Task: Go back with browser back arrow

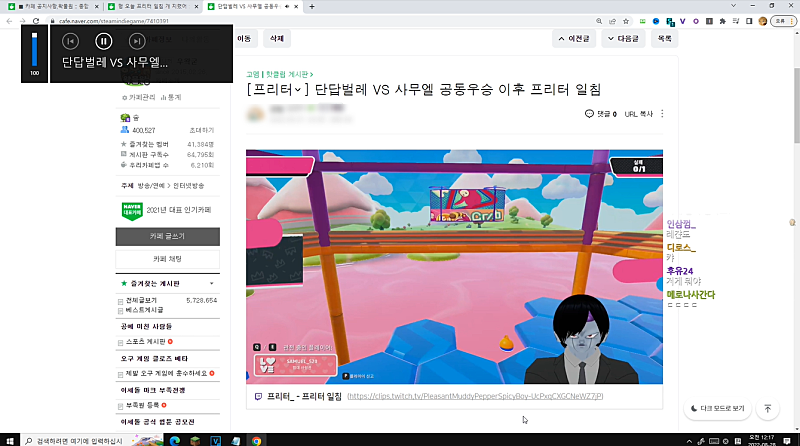Action: coord(9,21)
